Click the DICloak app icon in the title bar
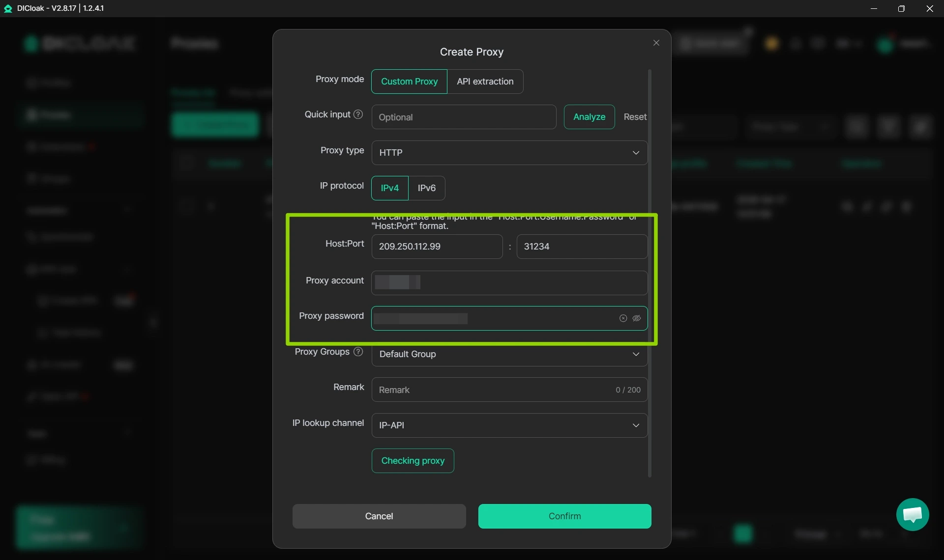This screenshot has width=944, height=560. 8,8
